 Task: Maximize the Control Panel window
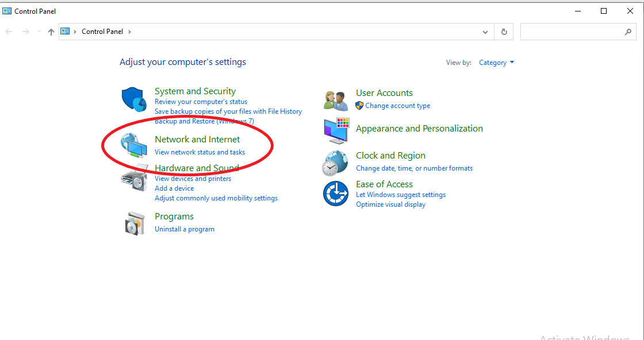coord(604,11)
